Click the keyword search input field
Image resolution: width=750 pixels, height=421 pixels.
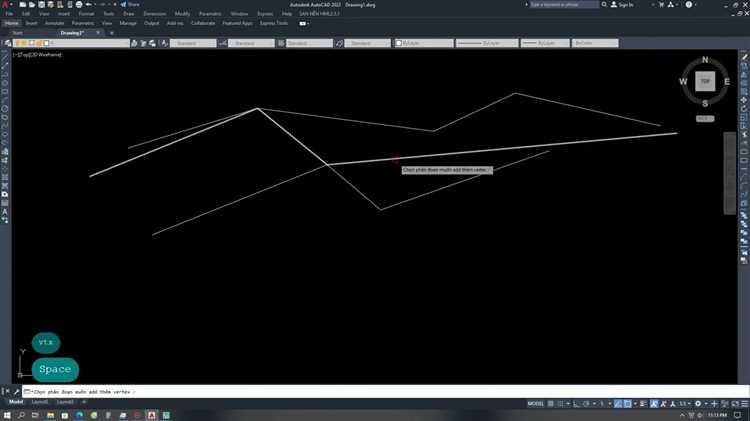[563, 5]
